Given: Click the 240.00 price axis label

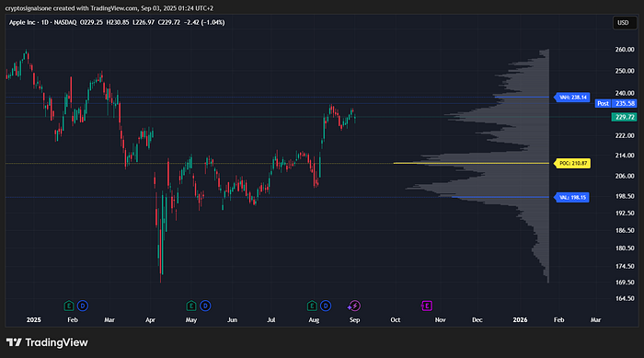Looking at the screenshot, I should coord(625,93).
